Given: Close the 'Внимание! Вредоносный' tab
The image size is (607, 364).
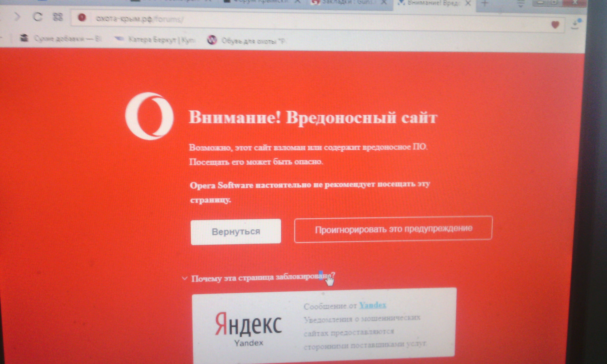Looking at the screenshot, I should pyautogui.click(x=468, y=3).
